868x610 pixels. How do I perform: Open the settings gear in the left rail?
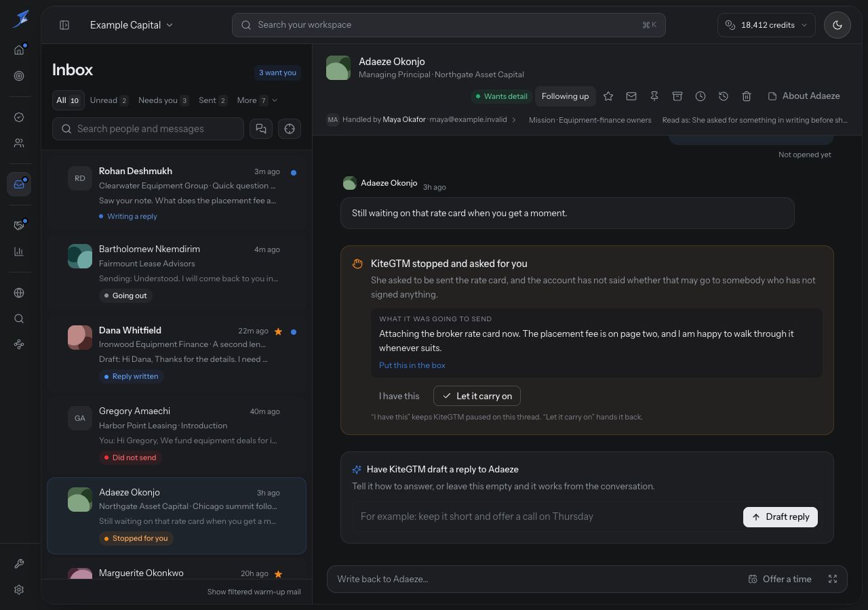point(19,590)
